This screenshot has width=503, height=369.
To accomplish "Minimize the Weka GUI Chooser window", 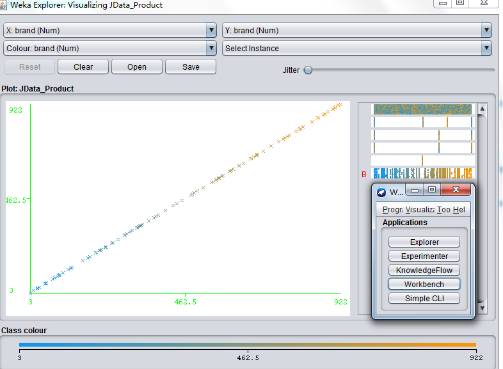I will pyautogui.click(x=415, y=190).
